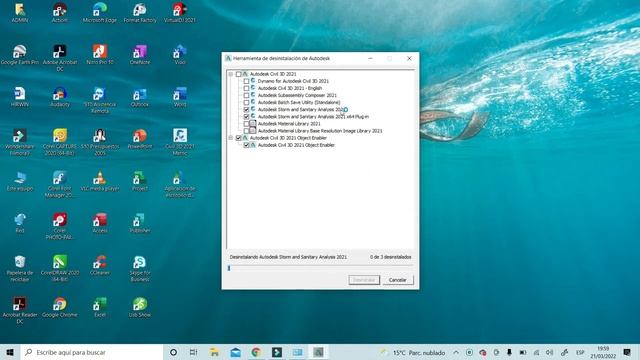Open Chrome from the taskbar
This screenshot has height=360, width=640.
256,352
